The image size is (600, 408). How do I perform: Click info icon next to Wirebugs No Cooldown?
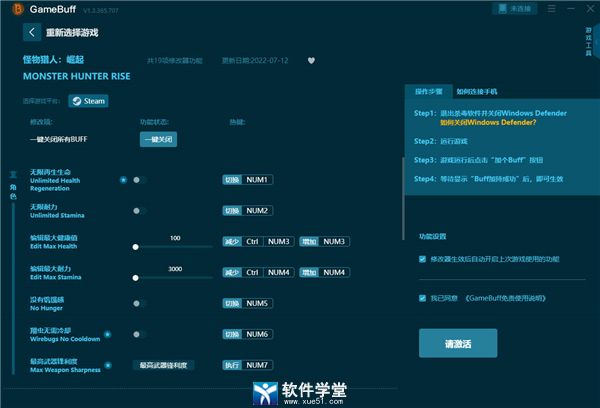click(x=108, y=334)
